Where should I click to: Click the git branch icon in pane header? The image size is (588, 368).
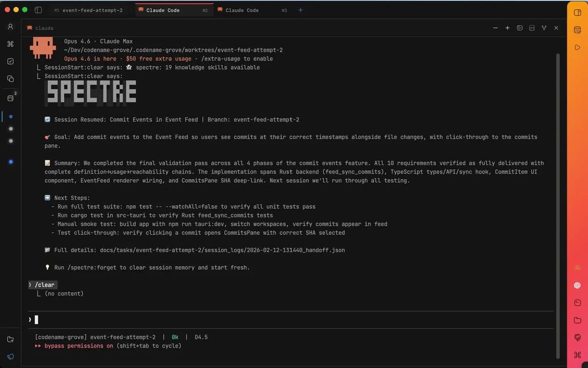coord(544,28)
